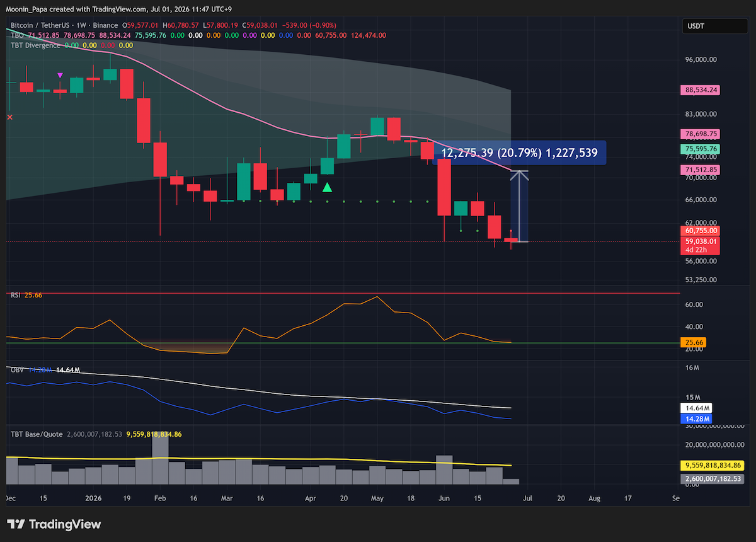Click the Mar label on the time axis

[x=227, y=498]
